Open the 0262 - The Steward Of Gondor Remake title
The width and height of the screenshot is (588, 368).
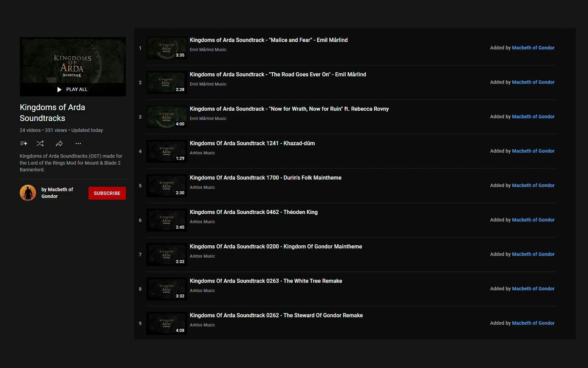[276, 316]
